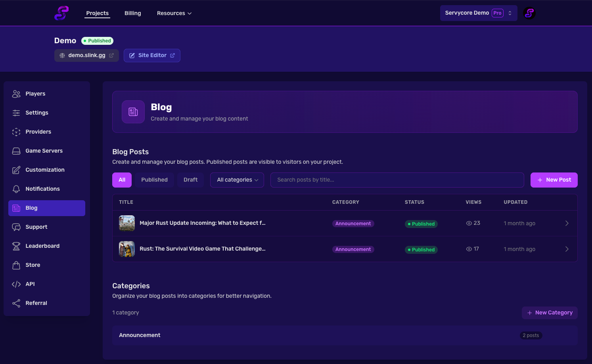
Task: Open the Resources dropdown menu
Action: coord(174,13)
